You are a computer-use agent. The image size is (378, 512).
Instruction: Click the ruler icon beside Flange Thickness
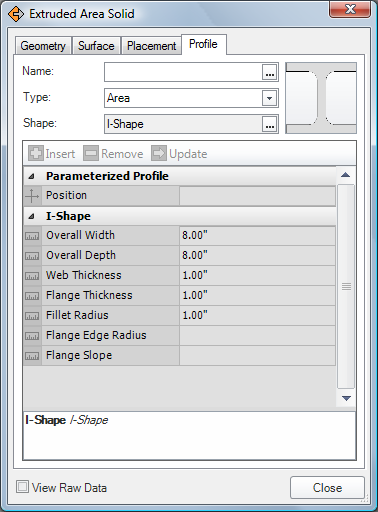(32, 296)
